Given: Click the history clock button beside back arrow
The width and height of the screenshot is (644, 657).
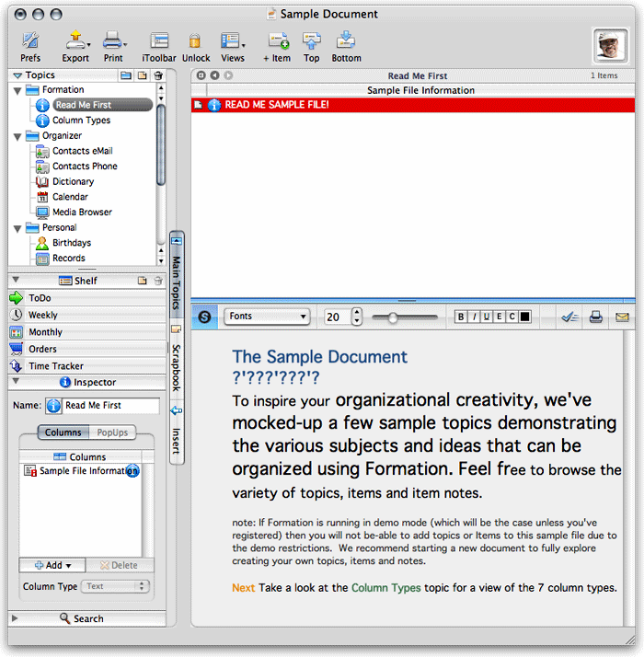Looking at the screenshot, I should pyautogui.click(x=201, y=75).
